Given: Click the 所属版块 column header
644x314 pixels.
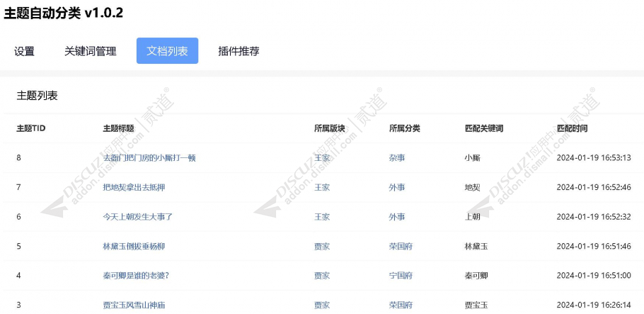Looking at the screenshot, I should pos(330,128).
